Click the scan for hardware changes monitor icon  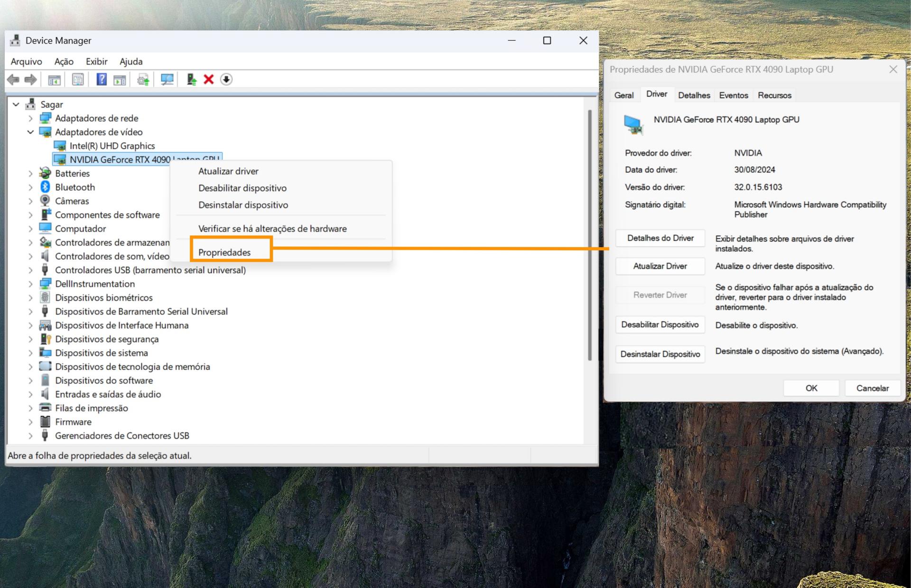point(167,79)
